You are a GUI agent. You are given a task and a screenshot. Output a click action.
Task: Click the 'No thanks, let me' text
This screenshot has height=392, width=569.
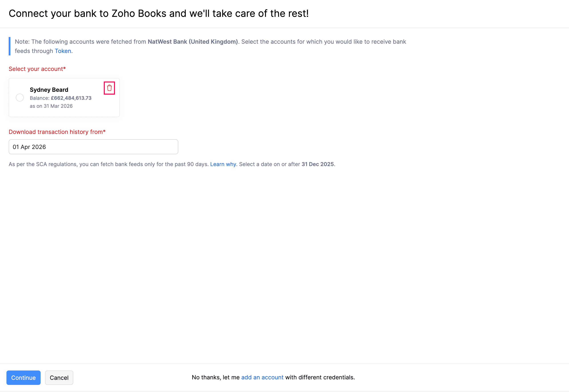(x=215, y=377)
